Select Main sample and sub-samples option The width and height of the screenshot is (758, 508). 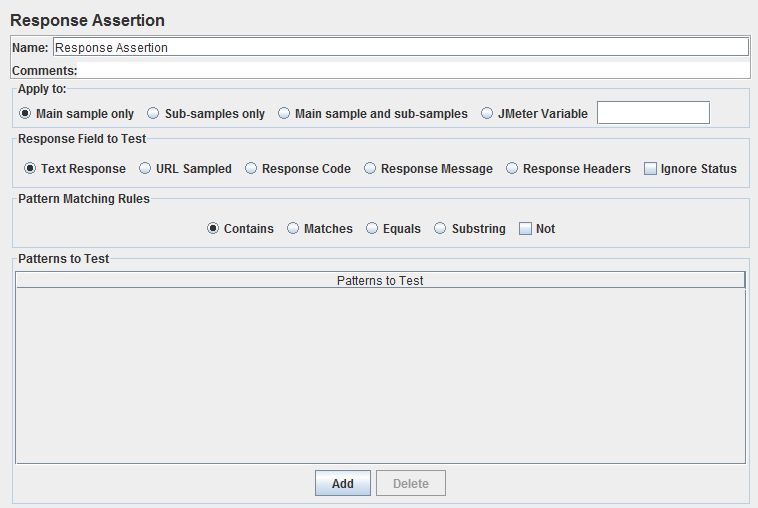tap(284, 114)
